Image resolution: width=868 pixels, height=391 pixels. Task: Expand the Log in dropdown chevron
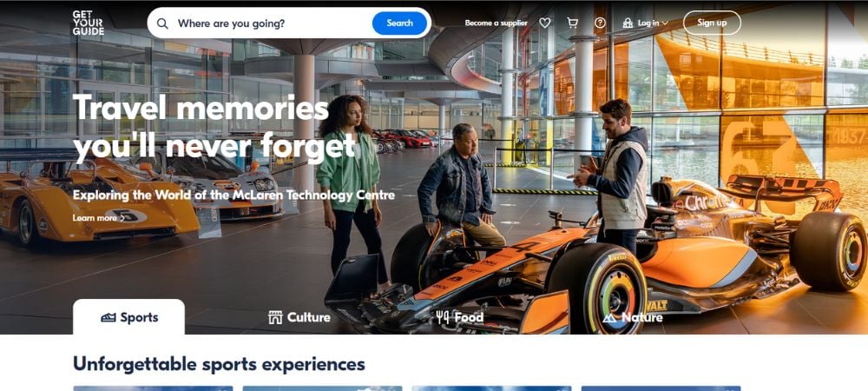tap(665, 23)
